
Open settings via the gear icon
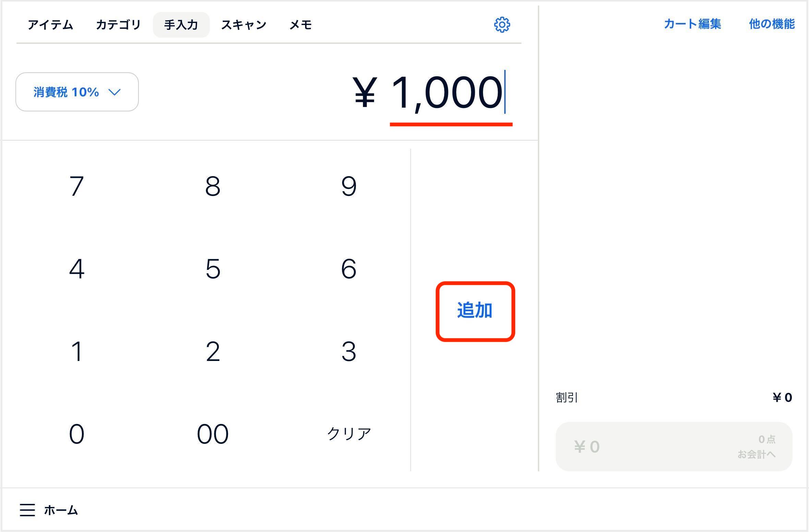502,25
